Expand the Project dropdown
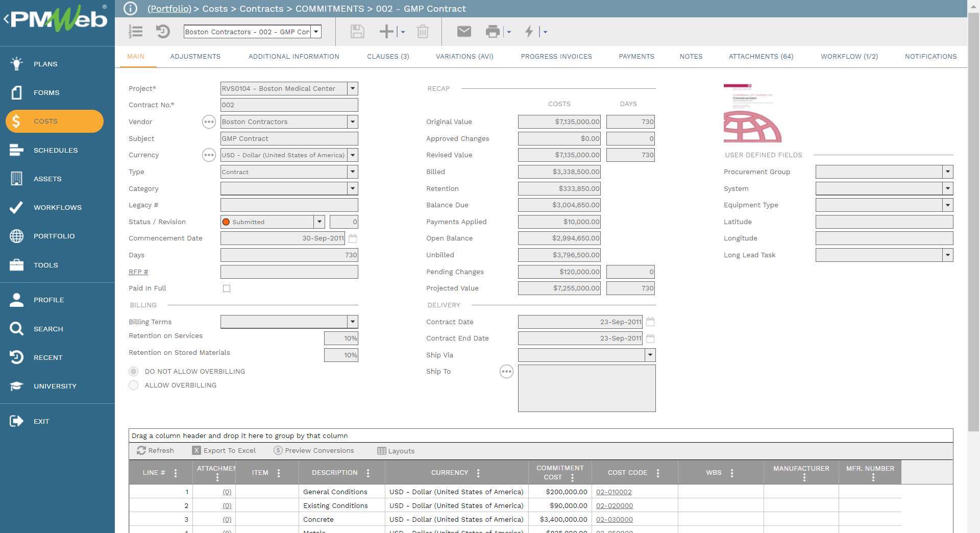This screenshot has width=980, height=533. click(353, 88)
